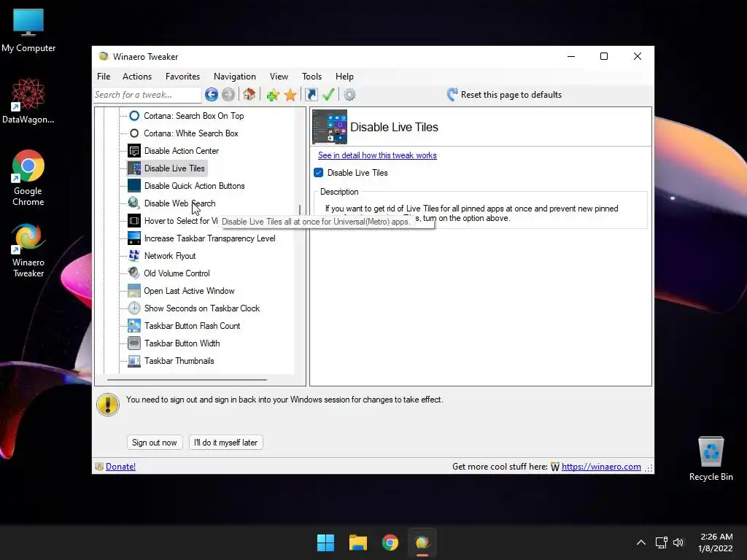The image size is (747, 560).
Task: Click Old Volume Control speaker icon
Action: (134, 273)
